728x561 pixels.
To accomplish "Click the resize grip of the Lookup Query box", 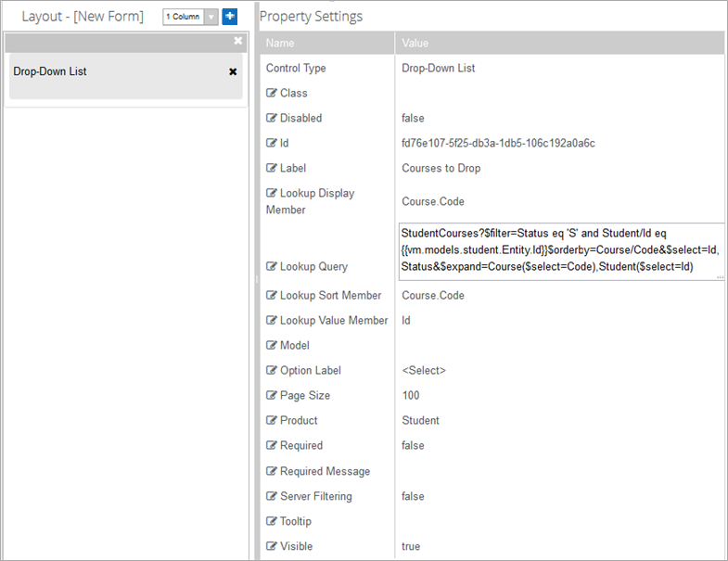I will tap(720, 276).
